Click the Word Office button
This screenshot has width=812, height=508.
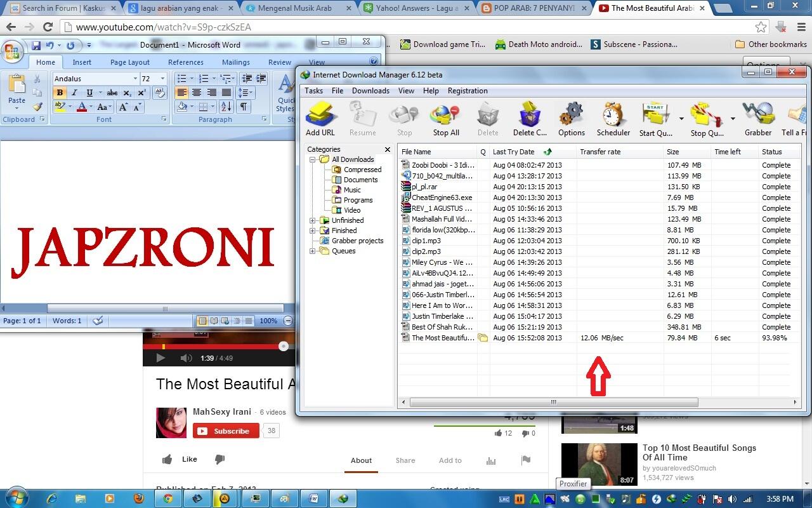point(13,51)
